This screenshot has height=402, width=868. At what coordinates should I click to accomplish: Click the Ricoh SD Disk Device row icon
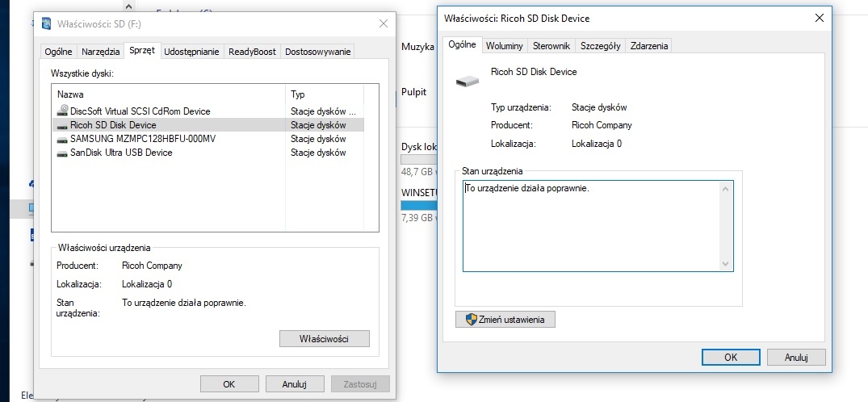pyautogui.click(x=62, y=126)
